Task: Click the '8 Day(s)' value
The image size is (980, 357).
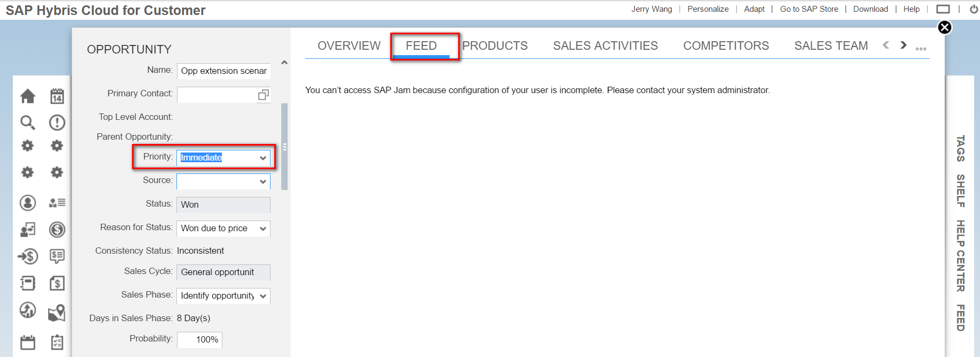Action: [x=194, y=318]
